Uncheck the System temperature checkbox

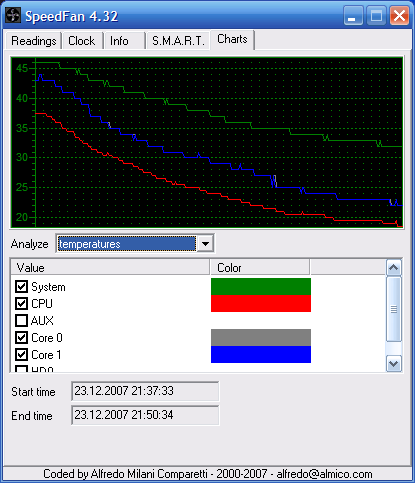[x=22, y=286]
